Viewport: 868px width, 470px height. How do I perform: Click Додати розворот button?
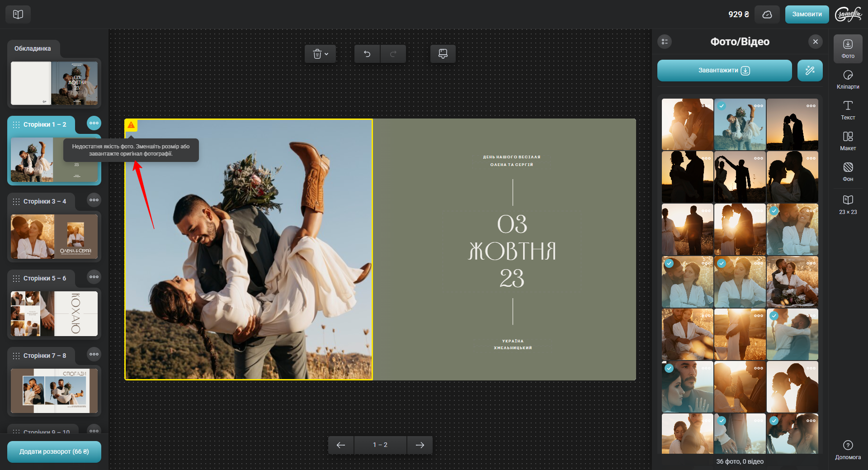pyautogui.click(x=54, y=451)
